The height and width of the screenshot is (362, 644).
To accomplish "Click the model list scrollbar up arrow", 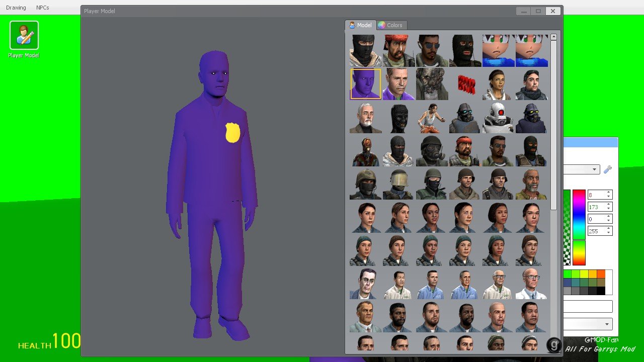I will tap(553, 37).
